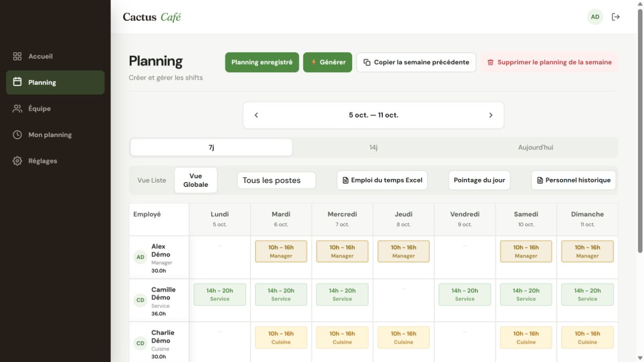Click the Camille Démo employee name

click(x=163, y=293)
